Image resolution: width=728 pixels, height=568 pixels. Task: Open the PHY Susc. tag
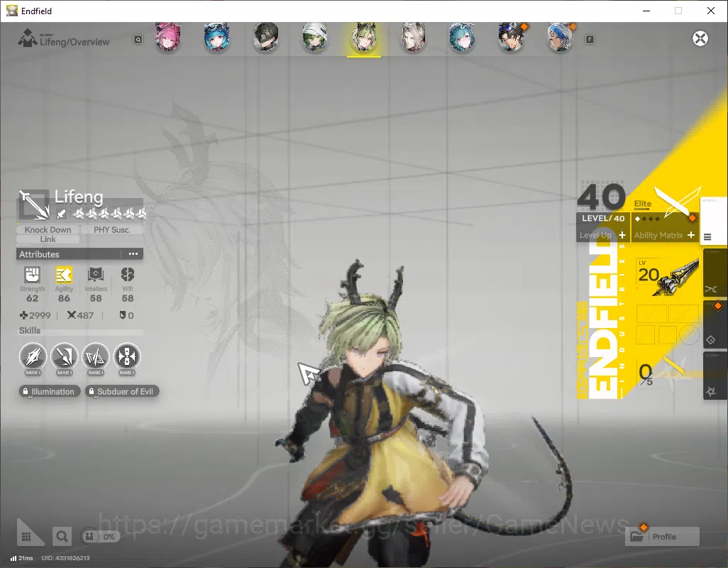tap(112, 229)
